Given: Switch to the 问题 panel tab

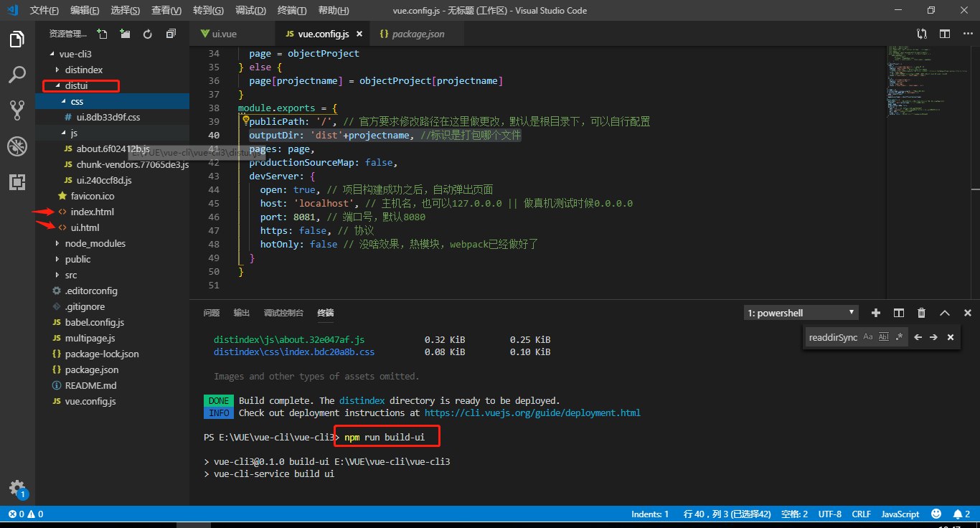Looking at the screenshot, I should [x=212, y=313].
